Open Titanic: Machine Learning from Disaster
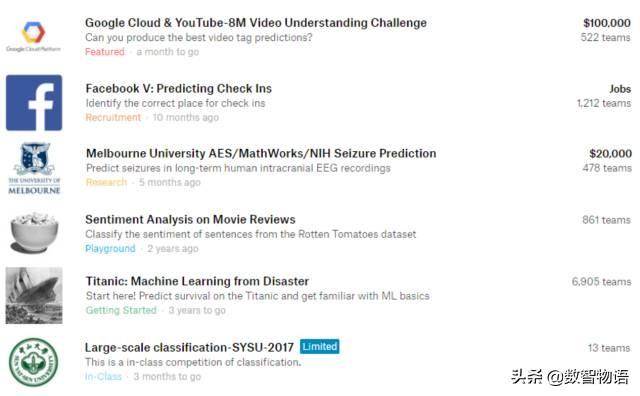 pyautogui.click(x=197, y=281)
